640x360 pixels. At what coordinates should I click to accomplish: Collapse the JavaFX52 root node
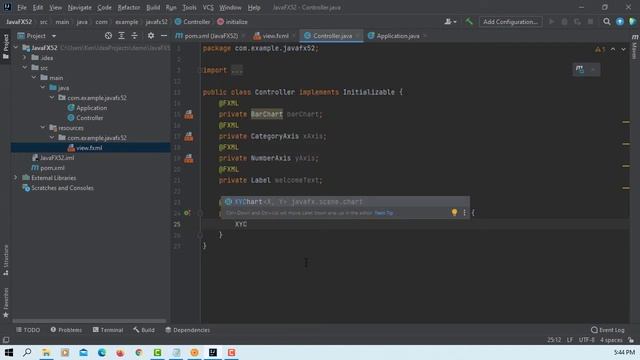[x=16, y=48]
